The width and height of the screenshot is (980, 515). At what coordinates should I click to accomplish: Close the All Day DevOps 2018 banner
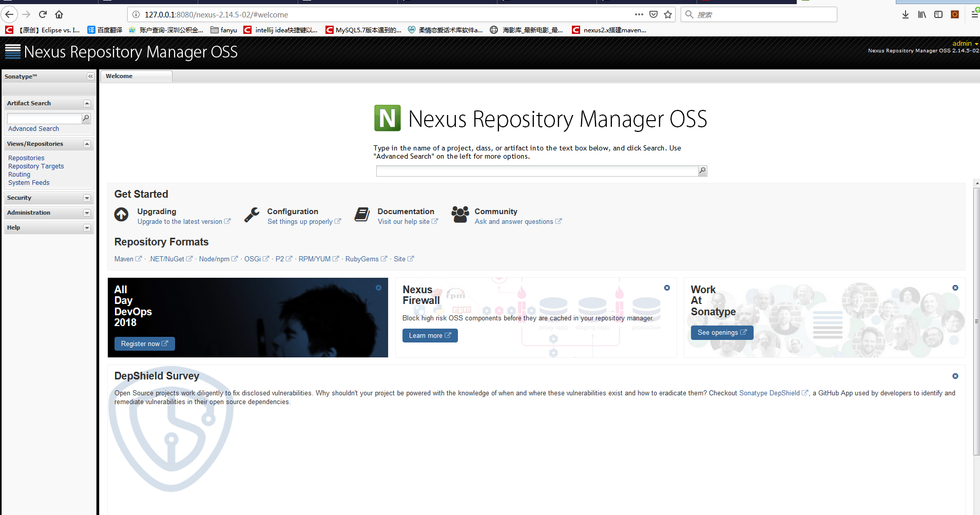[x=378, y=288]
